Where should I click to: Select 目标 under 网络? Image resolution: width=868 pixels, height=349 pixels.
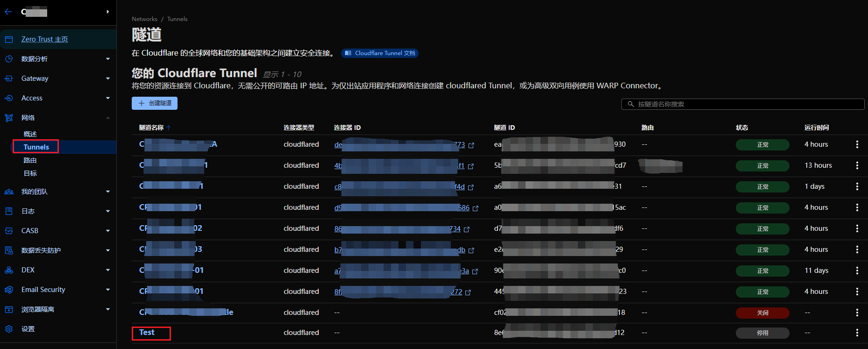point(30,173)
